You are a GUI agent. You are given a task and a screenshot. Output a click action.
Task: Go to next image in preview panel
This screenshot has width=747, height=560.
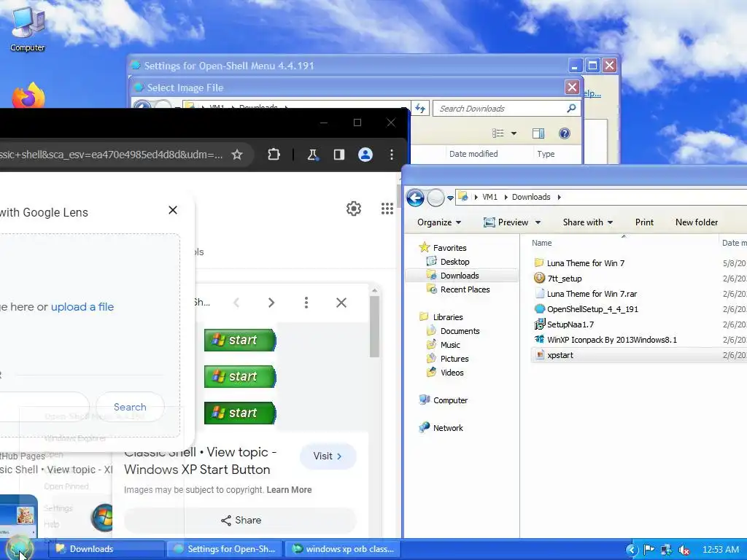pos(271,303)
